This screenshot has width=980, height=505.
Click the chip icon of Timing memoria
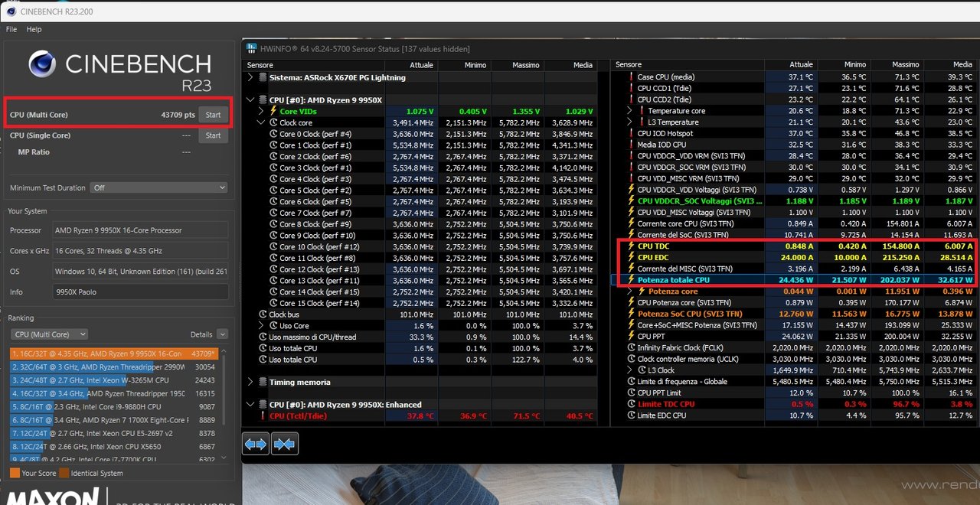pyautogui.click(x=263, y=382)
